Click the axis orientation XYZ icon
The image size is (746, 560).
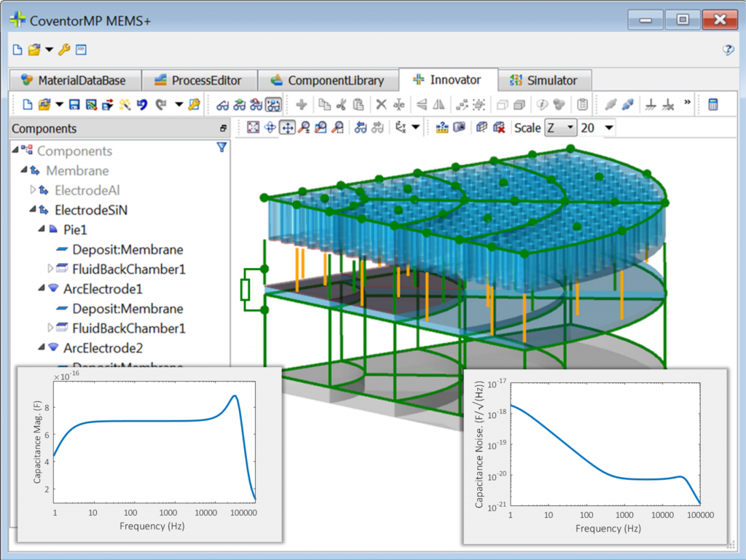(401, 127)
